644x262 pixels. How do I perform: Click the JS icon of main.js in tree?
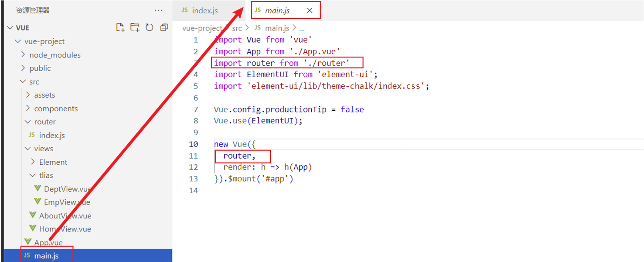pyautogui.click(x=27, y=256)
